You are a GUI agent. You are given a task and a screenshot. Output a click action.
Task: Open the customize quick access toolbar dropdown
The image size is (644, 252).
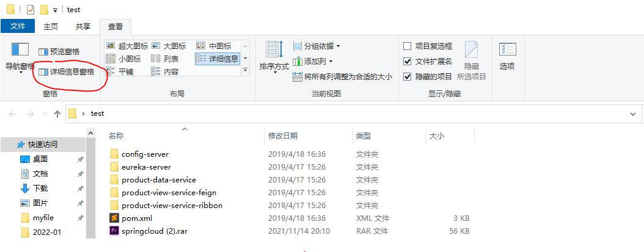pyautogui.click(x=56, y=10)
